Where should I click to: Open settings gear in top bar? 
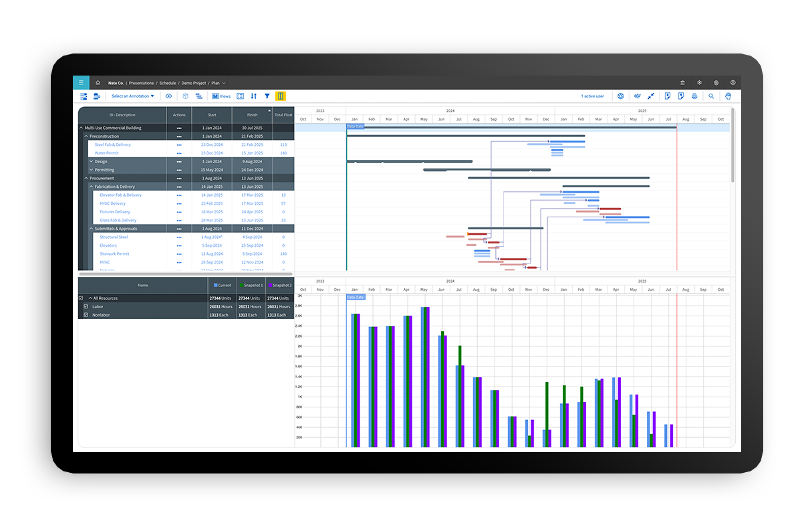click(x=699, y=83)
